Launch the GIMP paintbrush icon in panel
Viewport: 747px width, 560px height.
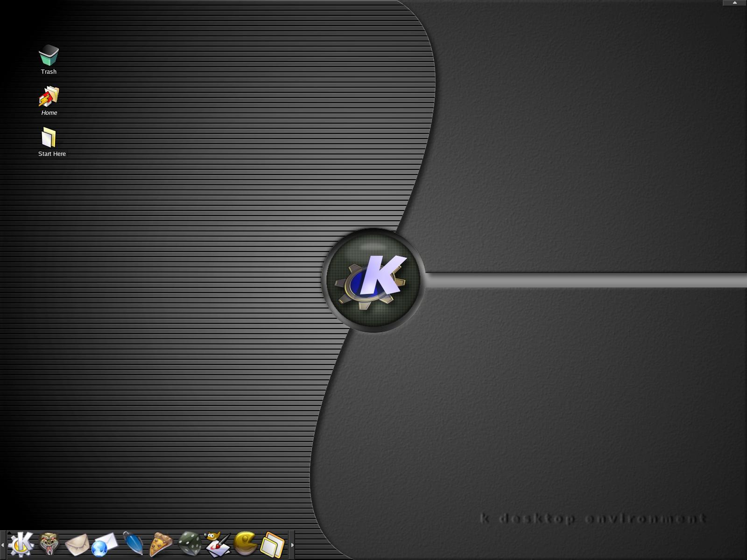pos(218,544)
